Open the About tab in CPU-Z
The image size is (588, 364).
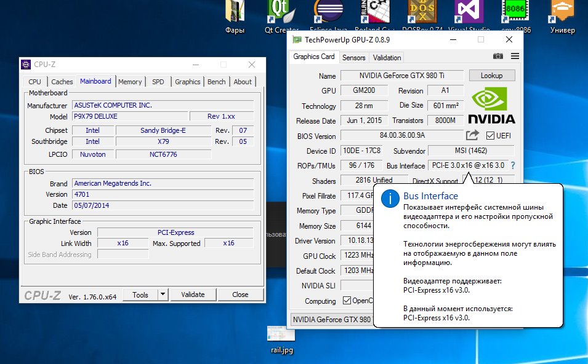tap(243, 82)
